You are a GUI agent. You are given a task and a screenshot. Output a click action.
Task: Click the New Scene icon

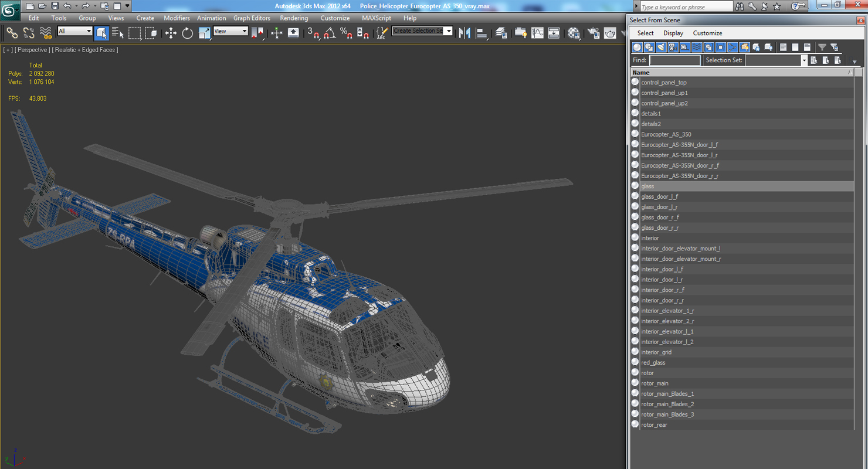click(30, 6)
